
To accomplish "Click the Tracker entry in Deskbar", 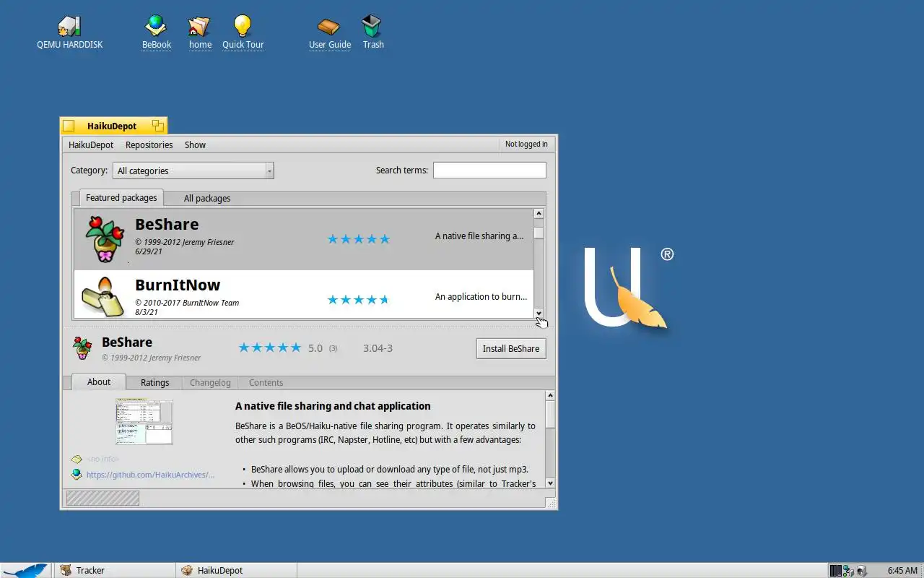I will pyautogui.click(x=114, y=570).
